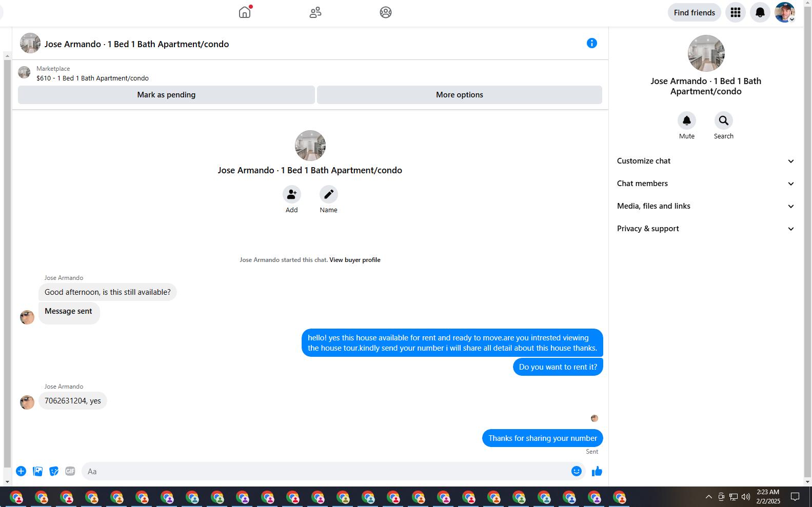This screenshot has width=812, height=507.
Task: Expand the Customize chat section
Action: (706, 161)
